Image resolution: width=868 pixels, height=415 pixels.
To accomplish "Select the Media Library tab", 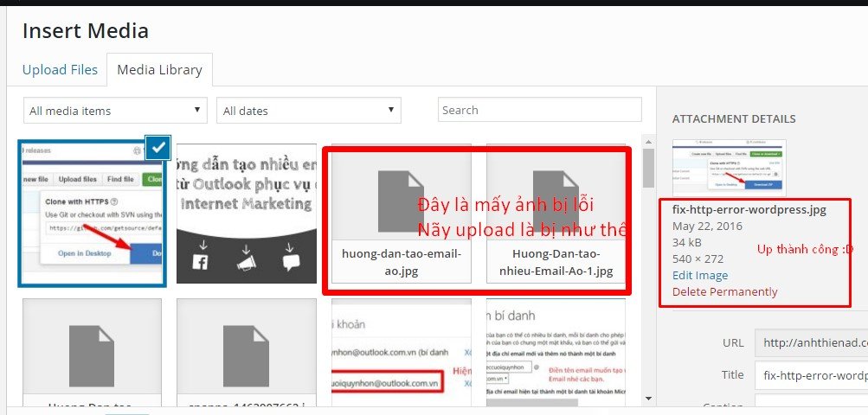I will [159, 70].
